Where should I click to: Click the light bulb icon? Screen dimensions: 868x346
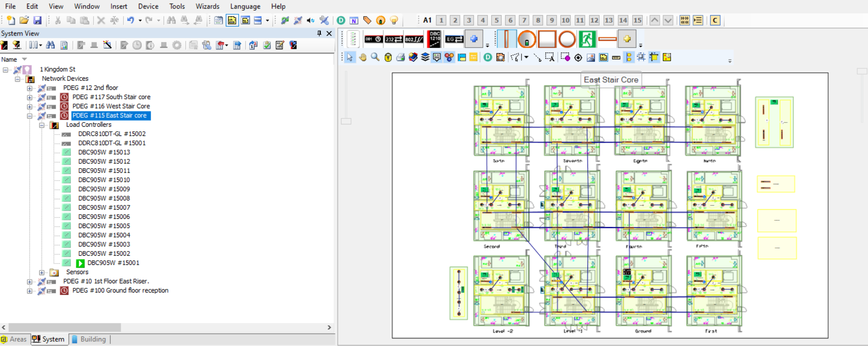[x=394, y=20]
